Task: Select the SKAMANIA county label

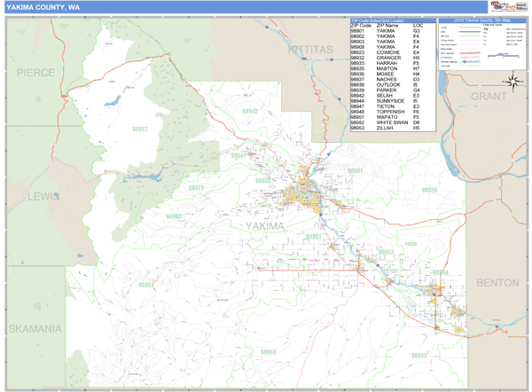Action: pos(35,329)
